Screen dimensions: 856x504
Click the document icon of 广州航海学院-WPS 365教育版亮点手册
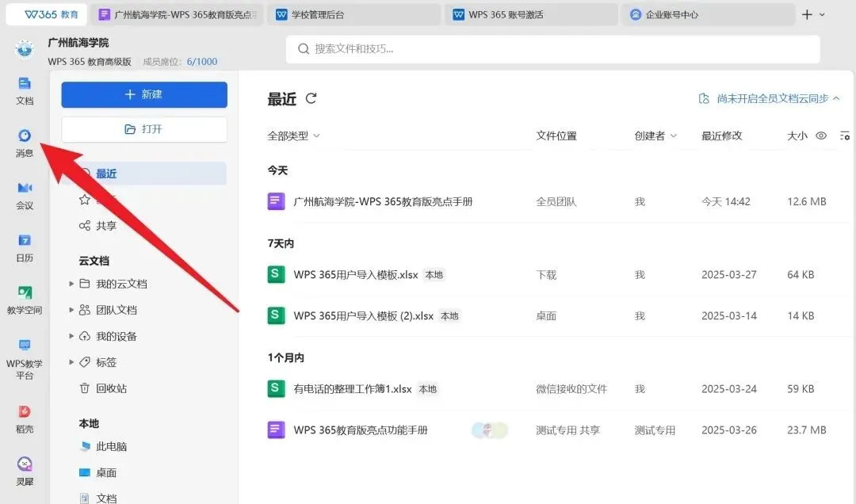click(276, 201)
